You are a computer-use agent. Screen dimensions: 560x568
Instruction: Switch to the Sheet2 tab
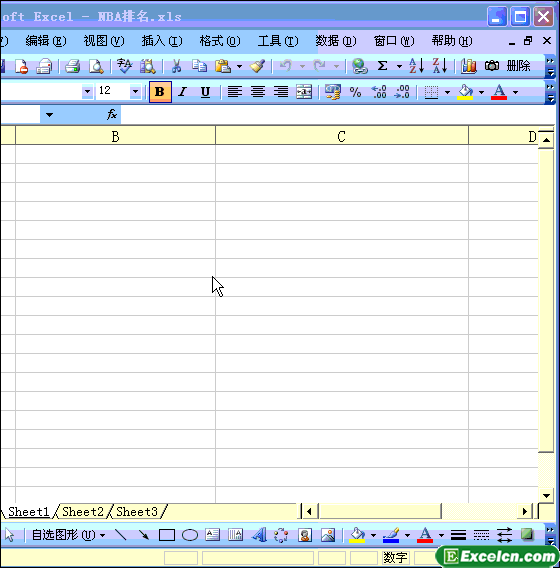point(83,512)
